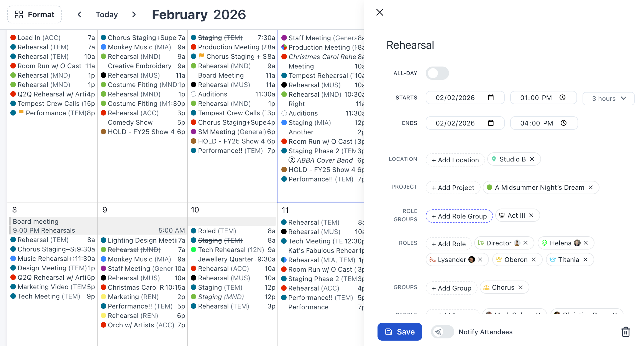Toggle the All-Day switch on

pos(437,73)
